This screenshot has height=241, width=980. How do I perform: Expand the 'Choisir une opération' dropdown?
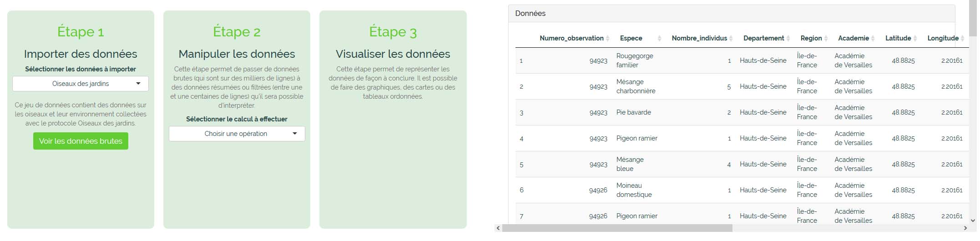[237, 134]
